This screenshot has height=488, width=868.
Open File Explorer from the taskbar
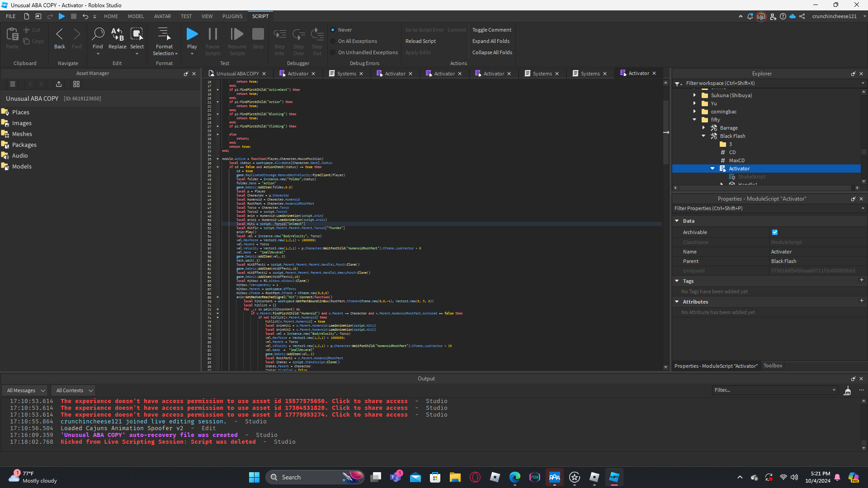click(455, 477)
